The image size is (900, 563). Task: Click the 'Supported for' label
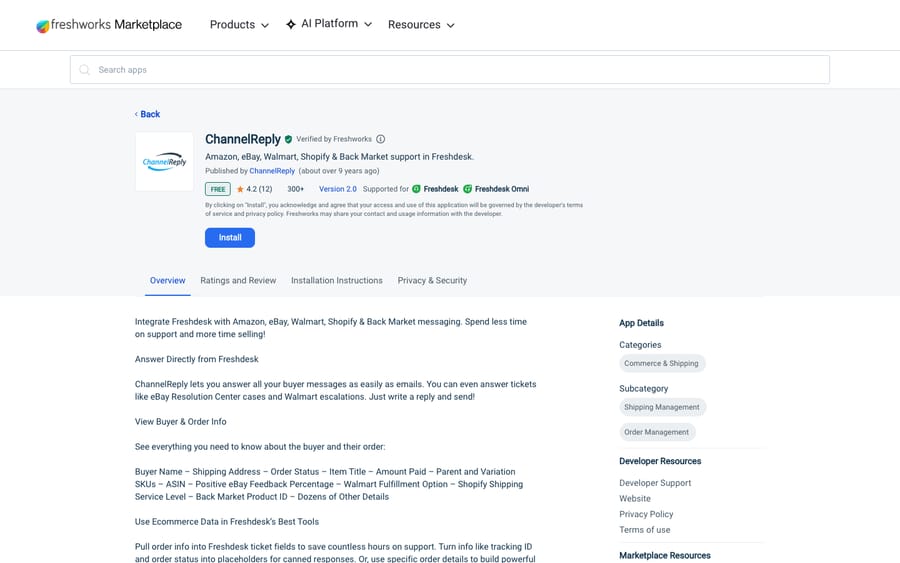[386, 189]
